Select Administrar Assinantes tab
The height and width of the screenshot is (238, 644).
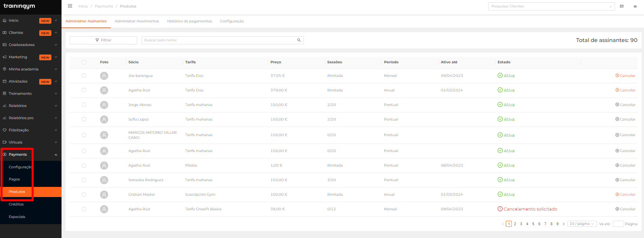point(86,21)
